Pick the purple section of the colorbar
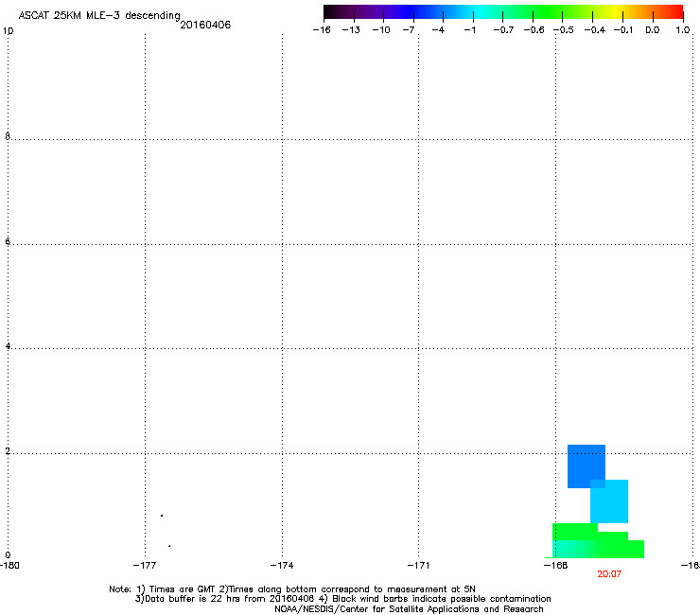This screenshot has width=700, height=615. pyautogui.click(x=375, y=11)
